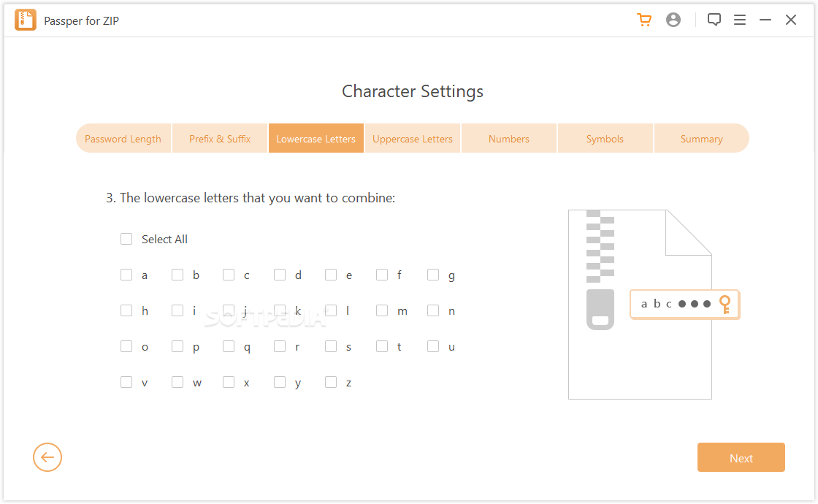
Task: Open the Uppercase Letters tab
Action: point(413,139)
